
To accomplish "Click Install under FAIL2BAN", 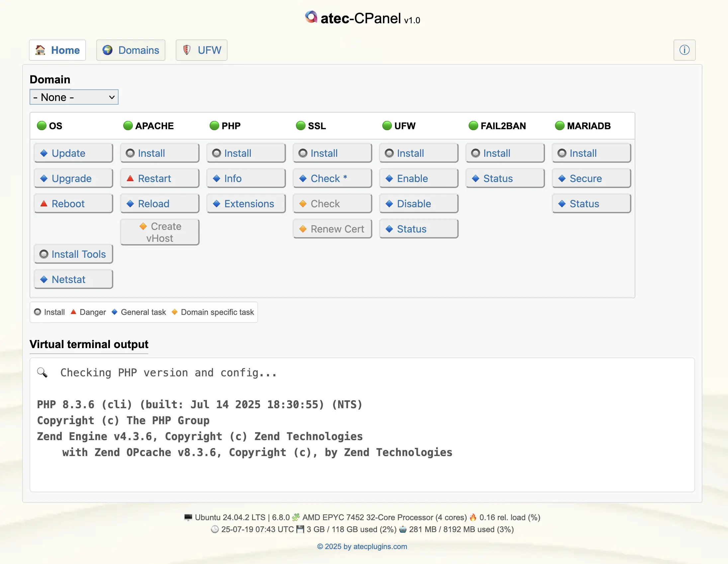I will [x=505, y=153].
